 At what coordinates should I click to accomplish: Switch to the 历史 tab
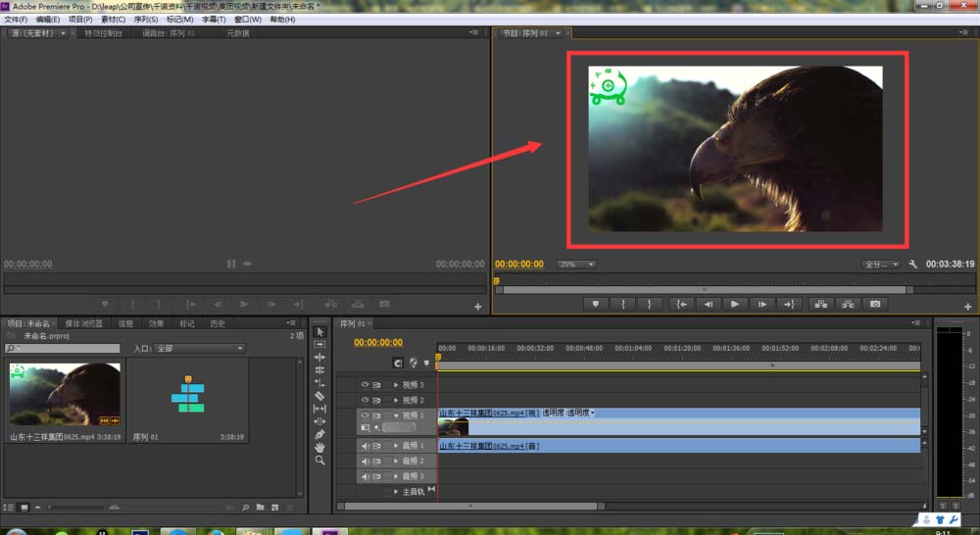point(218,323)
